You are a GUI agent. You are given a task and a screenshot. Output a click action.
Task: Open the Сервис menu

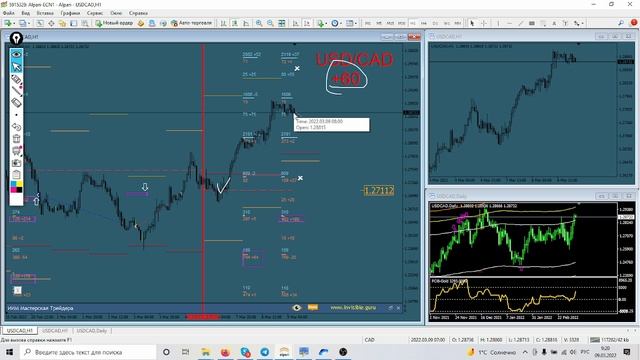coord(95,13)
